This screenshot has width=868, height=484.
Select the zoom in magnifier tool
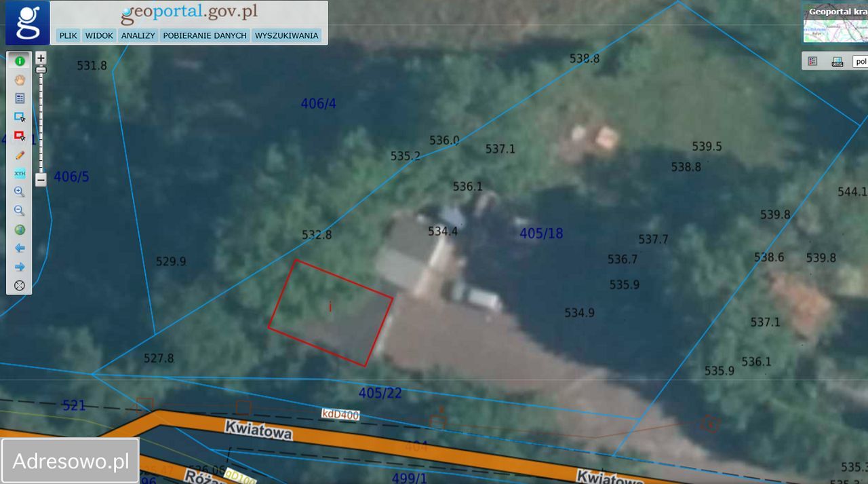(x=20, y=192)
